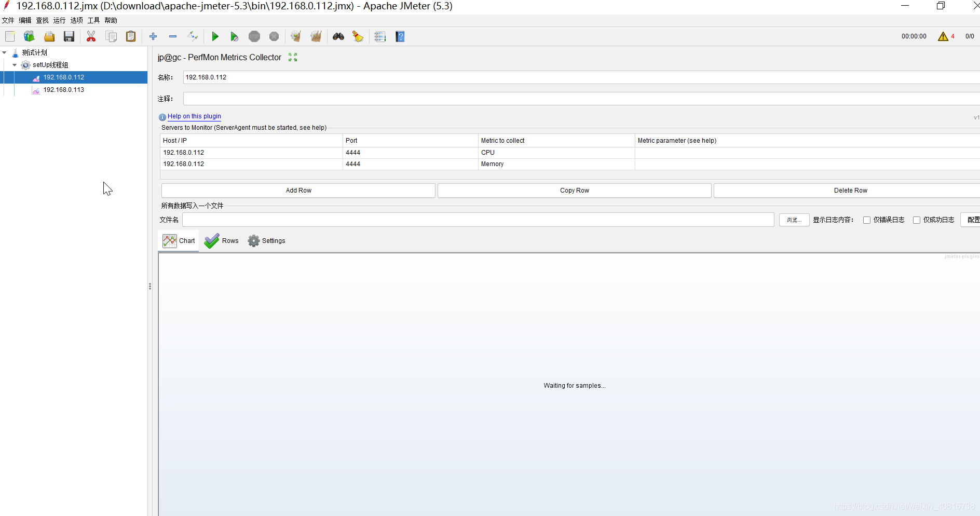The width and height of the screenshot is (980, 516).
Task: Click the 文件名 filename input field
Action: (478, 220)
